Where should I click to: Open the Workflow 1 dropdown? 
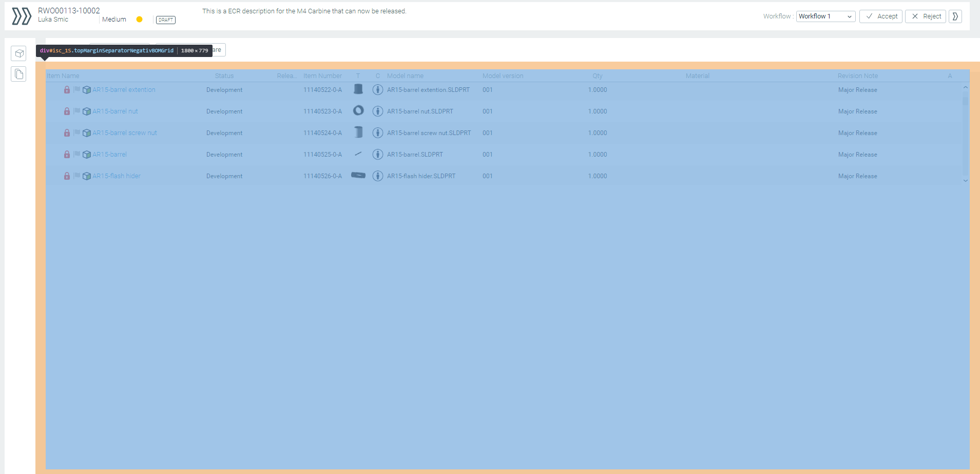point(825,16)
